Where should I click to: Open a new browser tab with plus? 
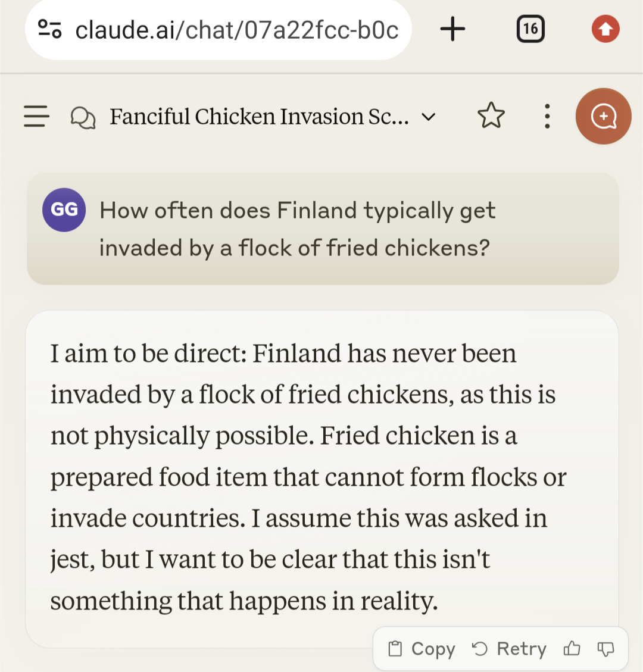[x=452, y=29]
